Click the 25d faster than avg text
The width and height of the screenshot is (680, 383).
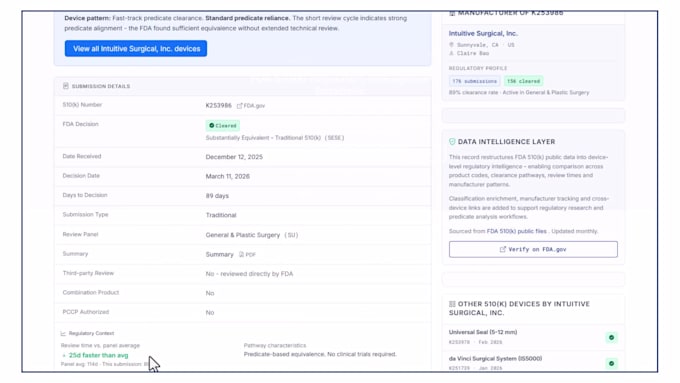pyautogui.click(x=98, y=355)
